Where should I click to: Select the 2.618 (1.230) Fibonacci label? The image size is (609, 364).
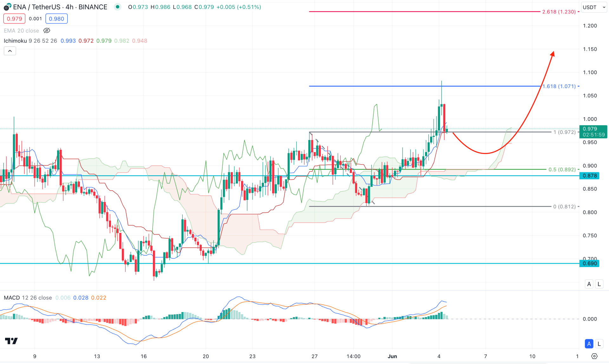click(559, 12)
